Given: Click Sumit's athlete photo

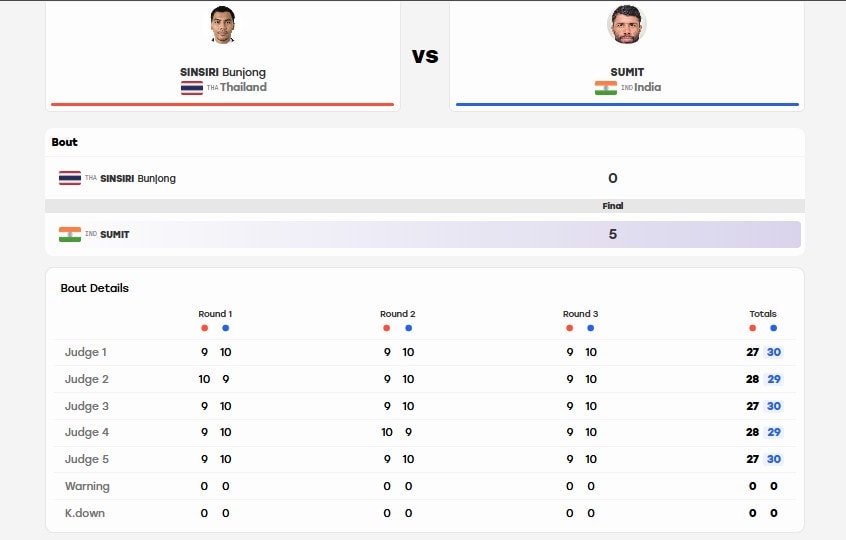Looking at the screenshot, I should click(x=626, y=25).
